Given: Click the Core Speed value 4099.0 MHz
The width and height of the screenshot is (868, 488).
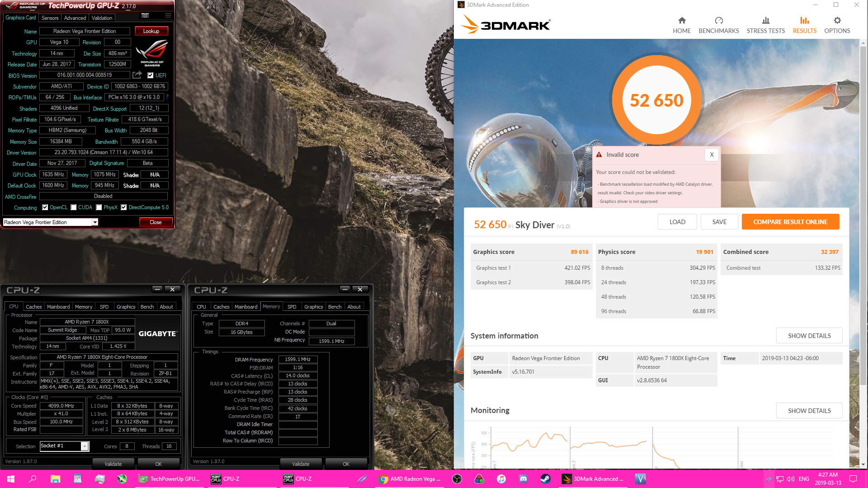Looking at the screenshot, I should [x=61, y=406].
